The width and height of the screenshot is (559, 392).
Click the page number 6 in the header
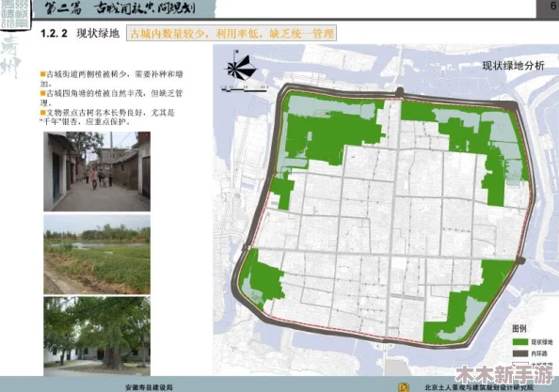point(553,7)
